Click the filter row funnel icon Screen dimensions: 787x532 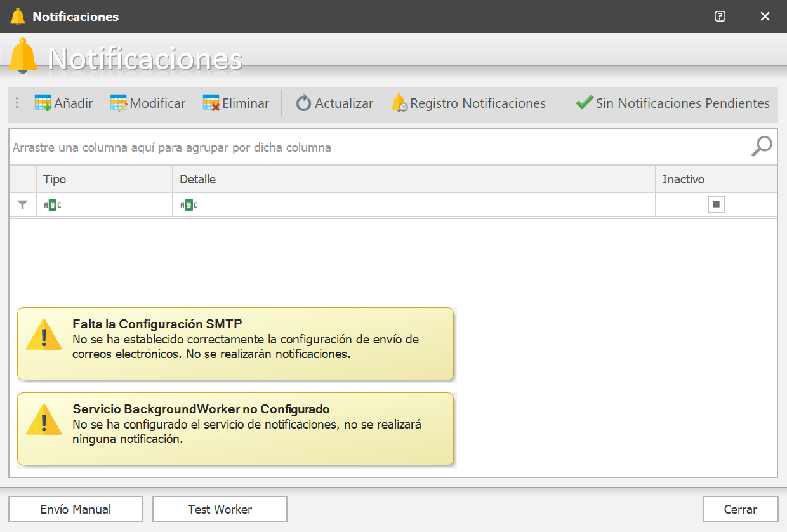coord(23,204)
